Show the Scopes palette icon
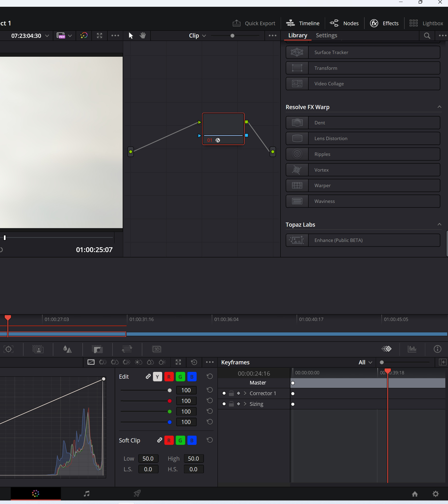The width and height of the screenshot is (448, 504). [412, 349]
